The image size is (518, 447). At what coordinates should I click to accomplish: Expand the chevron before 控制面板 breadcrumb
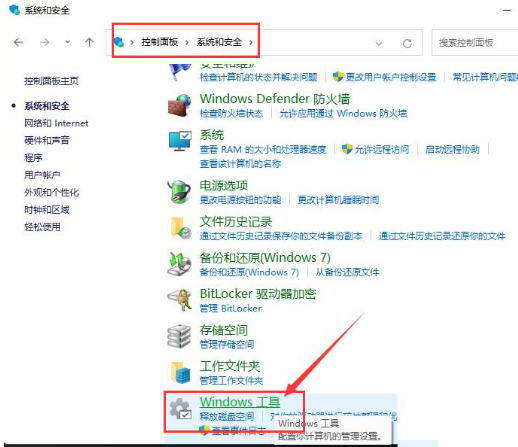(x=132, y=42)
